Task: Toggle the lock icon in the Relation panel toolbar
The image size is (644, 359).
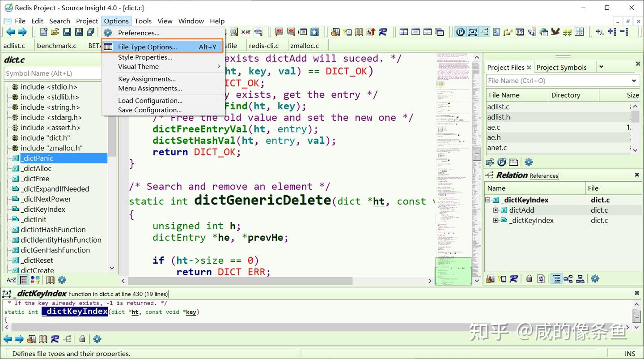Action: (x=529, y=279)
